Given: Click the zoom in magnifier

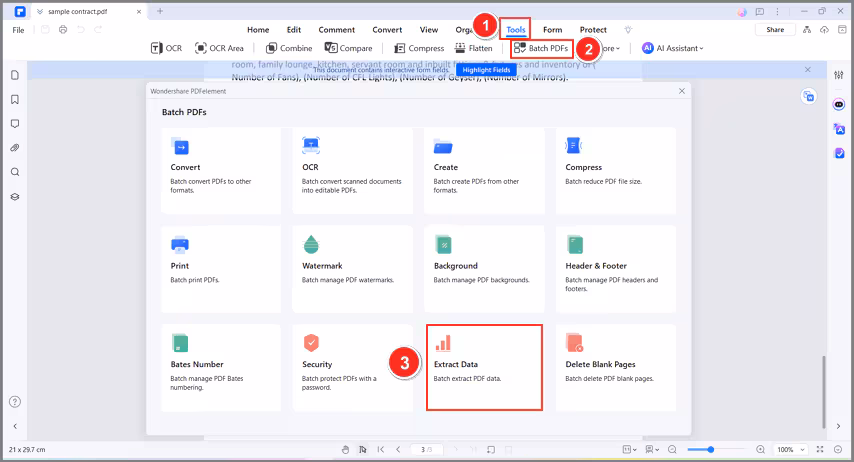Looking at the screenshot, I should (x=760, y=449).
